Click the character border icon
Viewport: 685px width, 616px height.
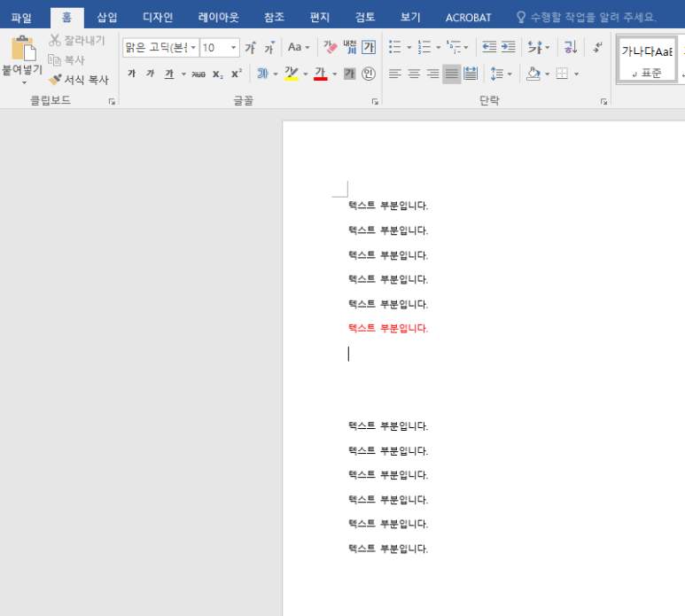coord(370,47)
